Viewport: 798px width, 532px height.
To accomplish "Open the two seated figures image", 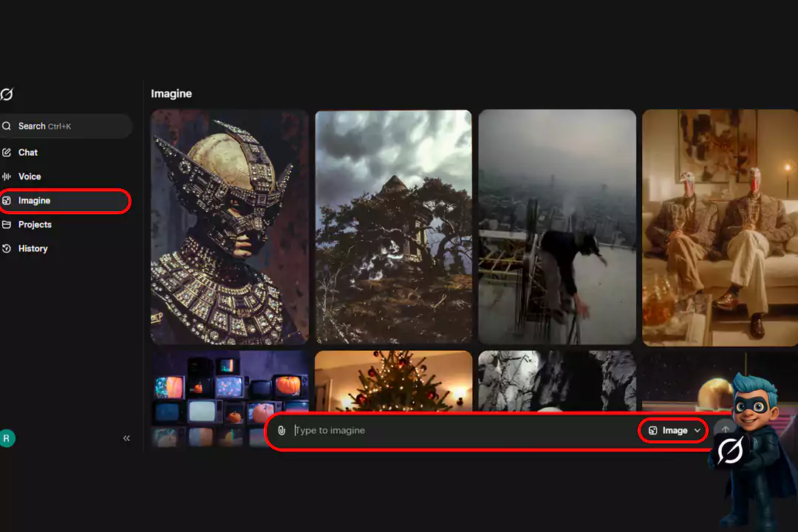I will click(x=720, y=227).
